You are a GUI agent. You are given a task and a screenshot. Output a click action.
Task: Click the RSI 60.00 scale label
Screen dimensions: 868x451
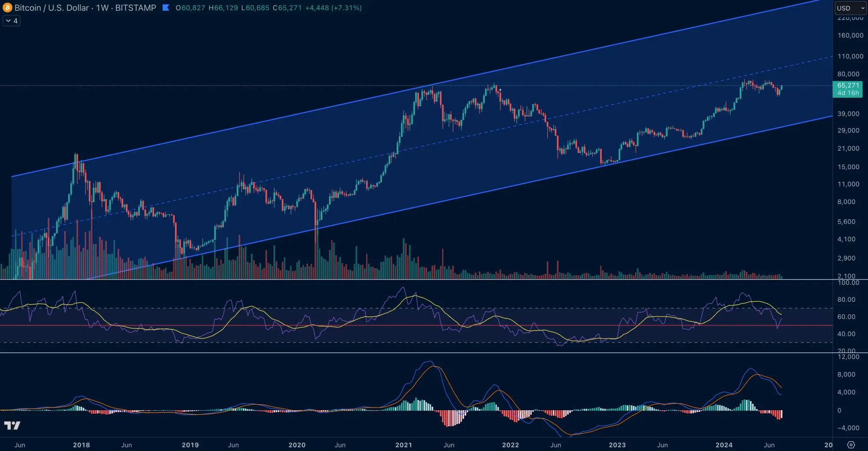coord(846,317)
